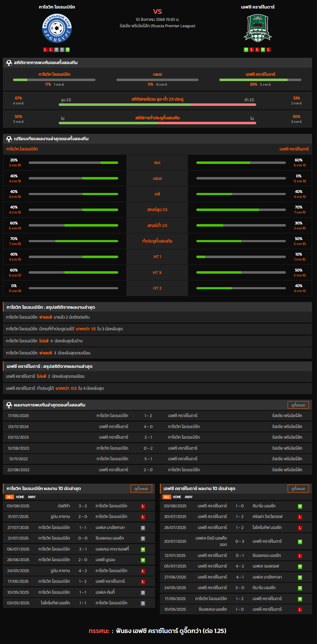Click the 22/08/2022 head-to-head date
Viewport: 317px width, 644px height.
tap(18, 470)
